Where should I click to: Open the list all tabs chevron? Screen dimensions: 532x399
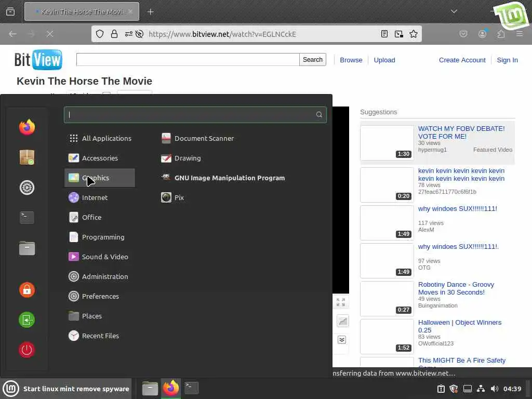pos(454,11)
